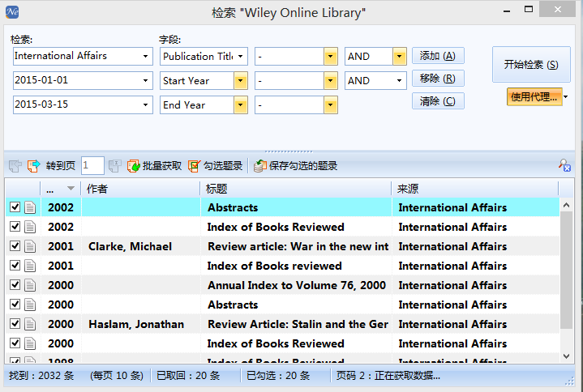Uncheck the 2001 Index of Books reviewed checkbox
Screen dimensions: 583x392
(15, 265)
